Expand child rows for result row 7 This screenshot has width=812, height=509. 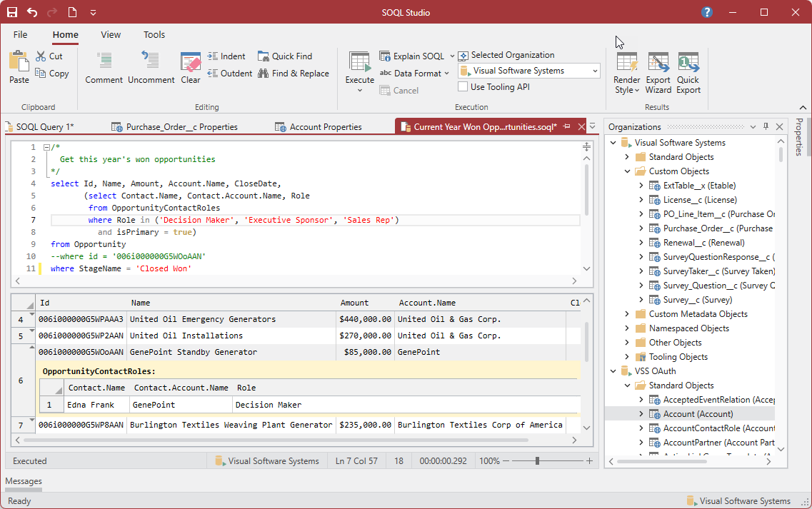[31, 420]
